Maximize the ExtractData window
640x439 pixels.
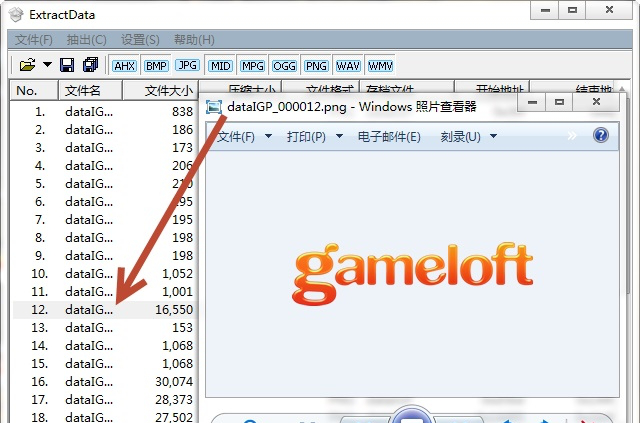pyautogui.click(x=572, y=10)
